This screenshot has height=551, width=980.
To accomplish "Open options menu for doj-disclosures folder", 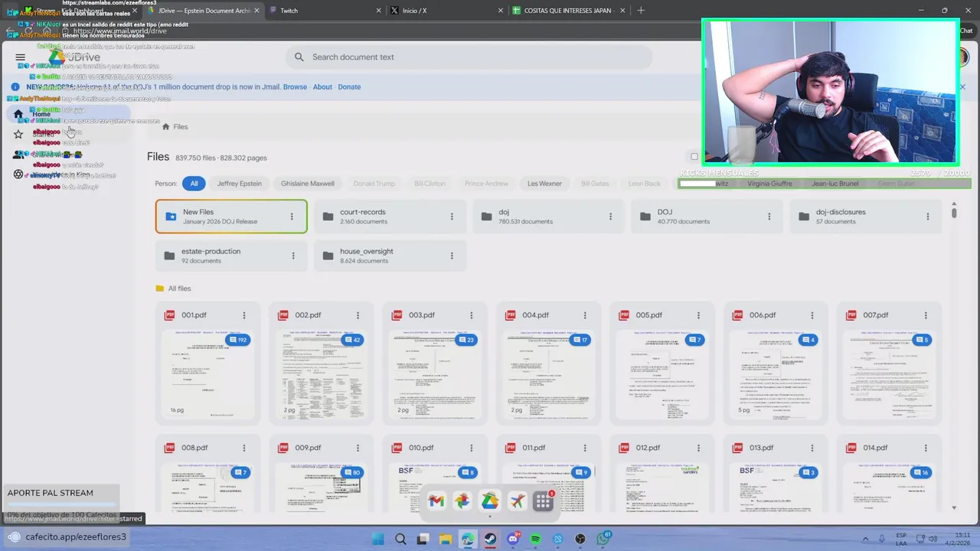I will pyautogui.click(x=928, y=217).
